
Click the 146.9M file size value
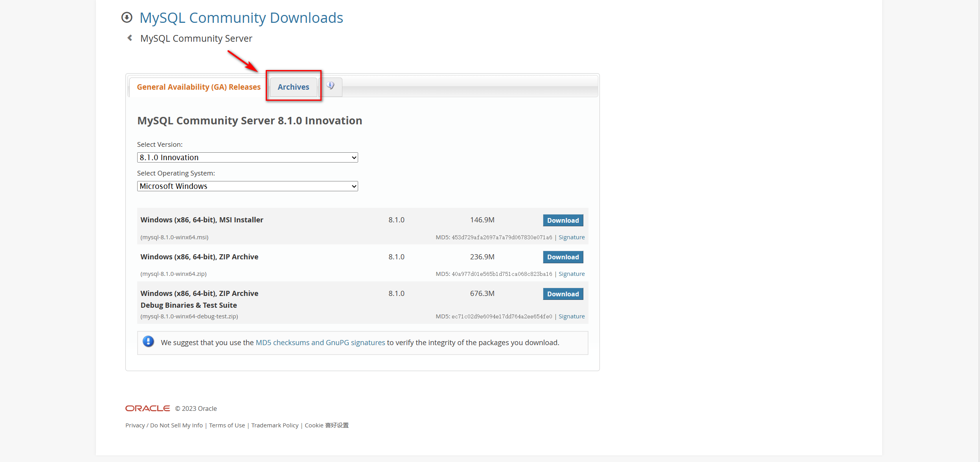click(x=482, y=220)
